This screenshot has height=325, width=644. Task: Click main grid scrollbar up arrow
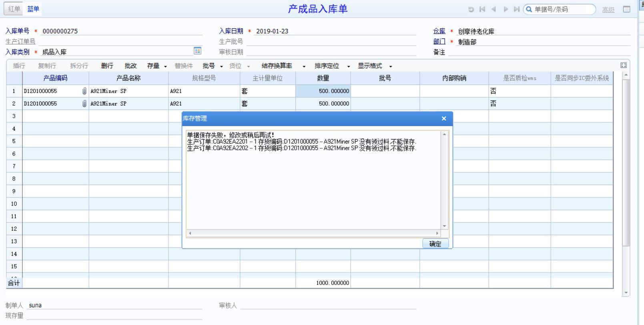[626, 75]
